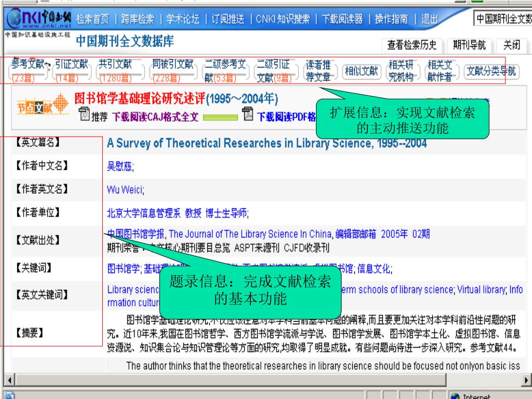The height and width of the screenshot is (399, 532).
Task: Click author English name Wu Weici
Action: pos(125,190)
